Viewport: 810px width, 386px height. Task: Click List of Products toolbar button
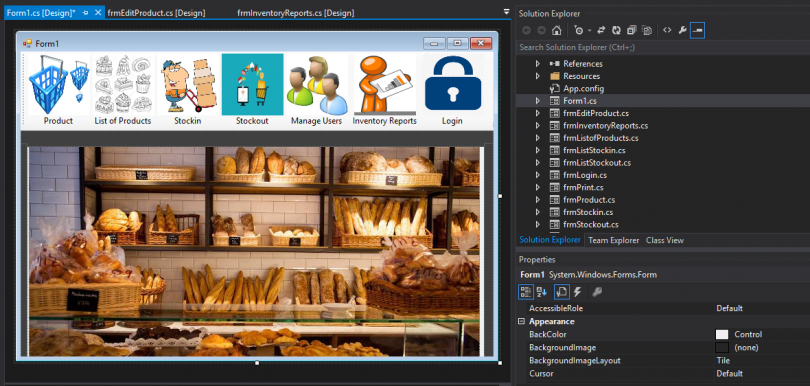[x=122, y=90]
